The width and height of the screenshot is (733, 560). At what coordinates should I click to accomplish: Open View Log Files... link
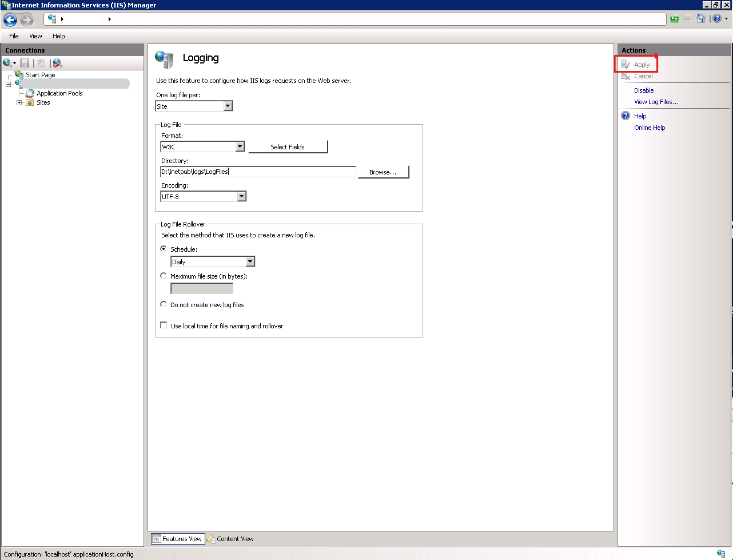pos(656,102)
